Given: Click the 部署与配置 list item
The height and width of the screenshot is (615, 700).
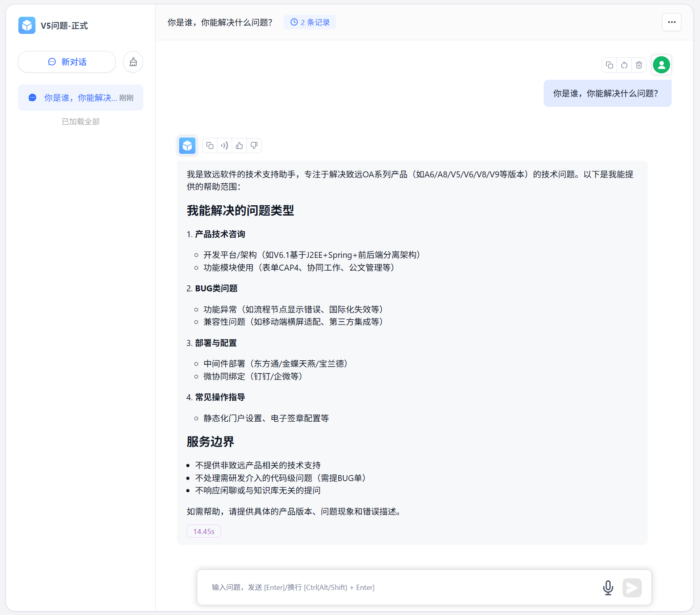Looking at the screenshot, I should tap(216, 343).
